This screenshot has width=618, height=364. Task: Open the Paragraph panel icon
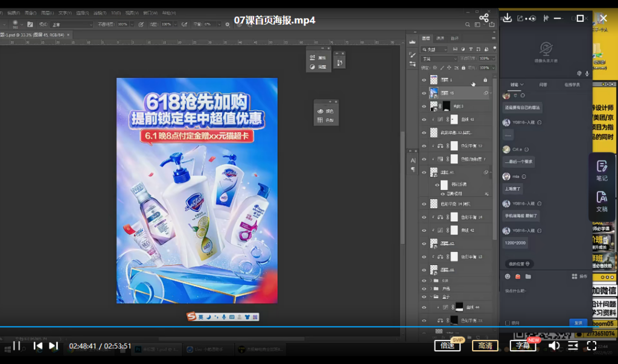413,170
